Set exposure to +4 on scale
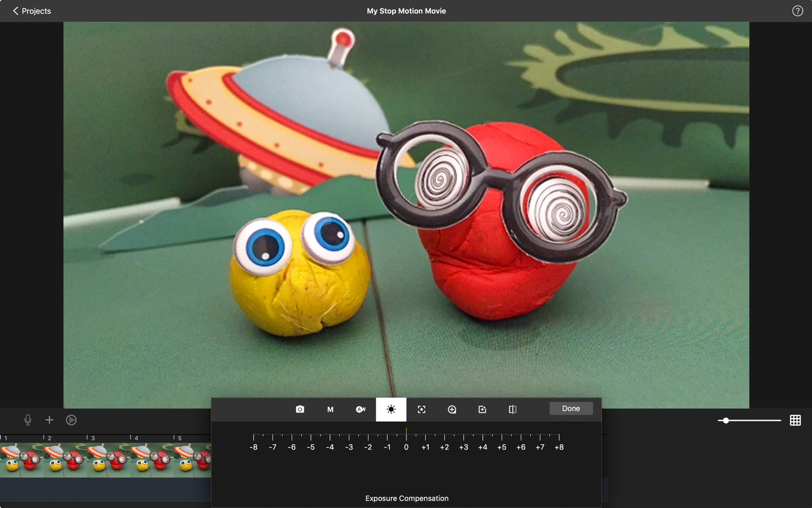 [483, 437]
